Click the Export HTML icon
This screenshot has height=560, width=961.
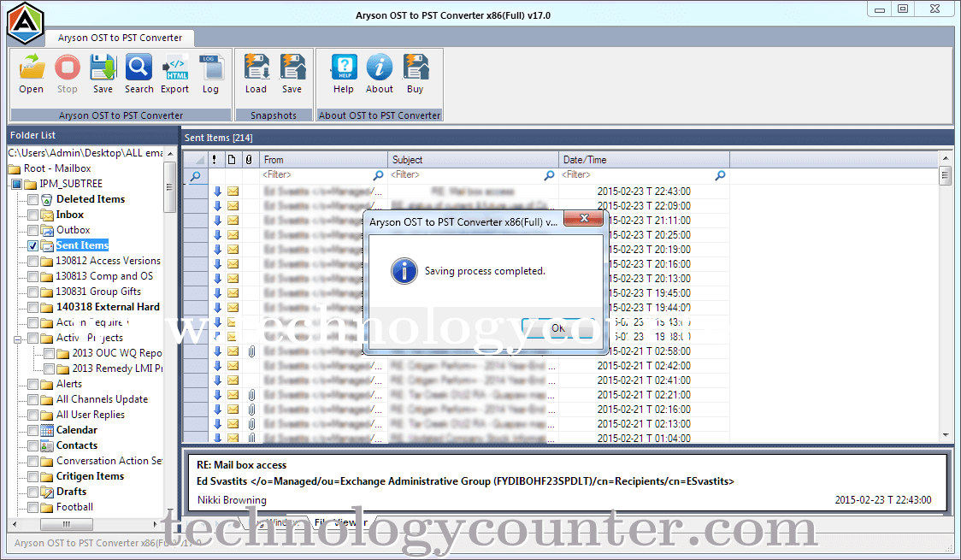175,68
